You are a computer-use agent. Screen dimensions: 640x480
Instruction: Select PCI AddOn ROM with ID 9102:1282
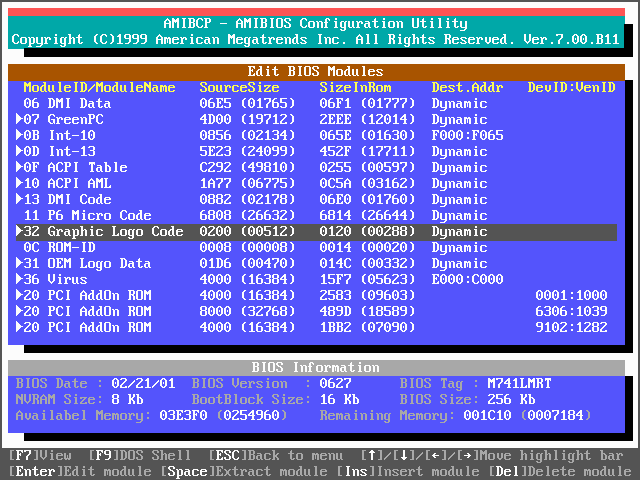(316, 327)
